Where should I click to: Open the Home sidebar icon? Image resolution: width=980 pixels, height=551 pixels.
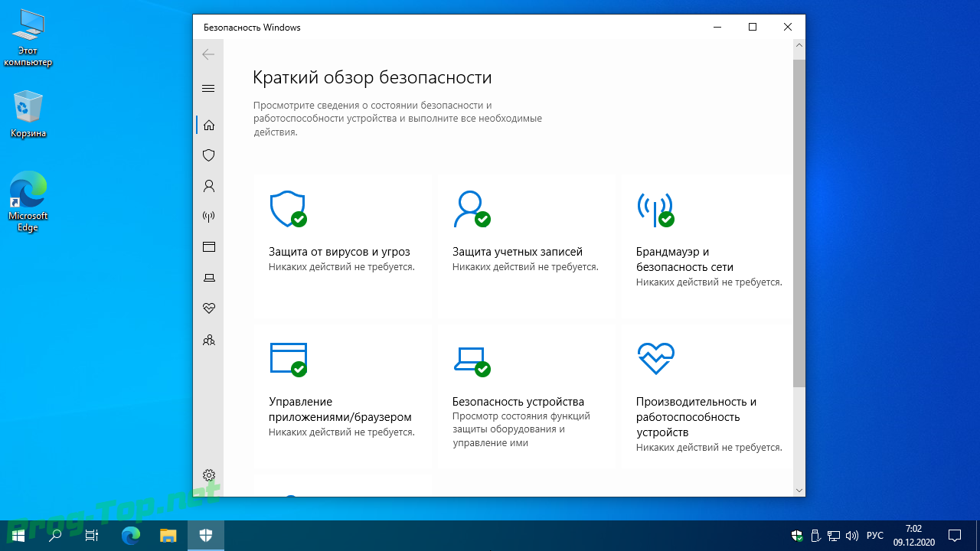click(x=208, y=125)
